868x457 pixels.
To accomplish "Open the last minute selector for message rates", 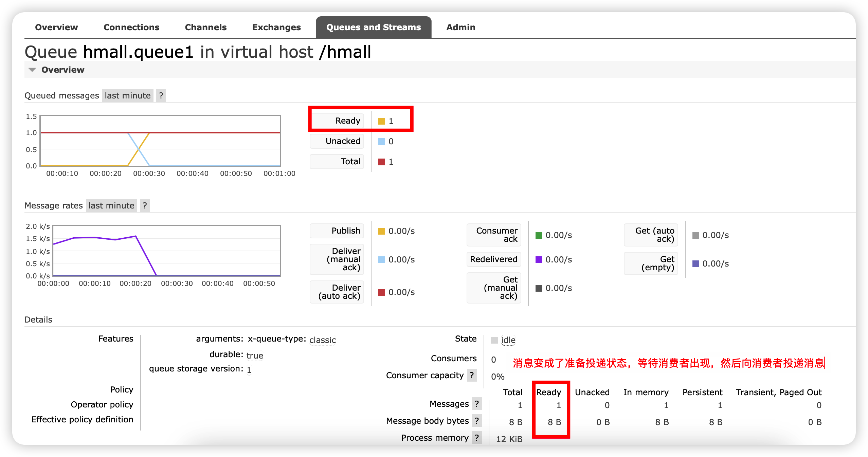I will 111,205.
